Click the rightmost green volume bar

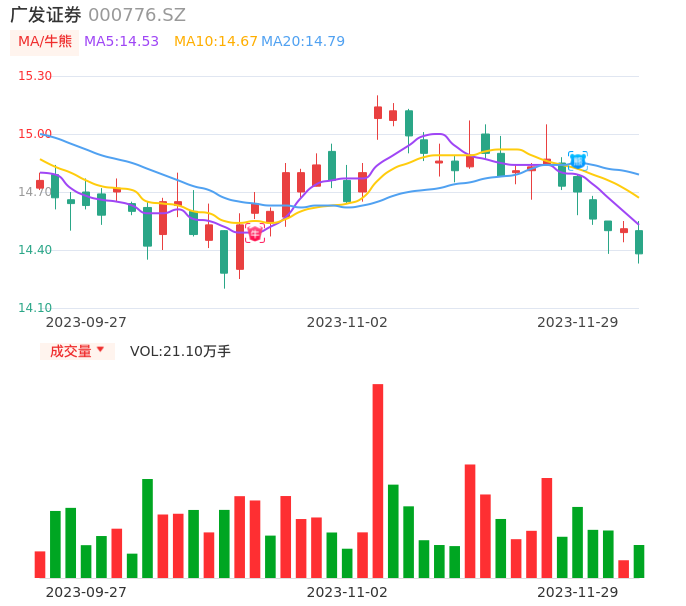click(x=639, y=561)
